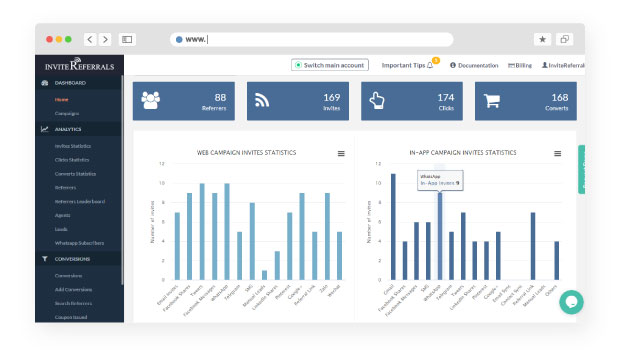
Task: Click the blue site icon in address bar
Action: point(179,39)
